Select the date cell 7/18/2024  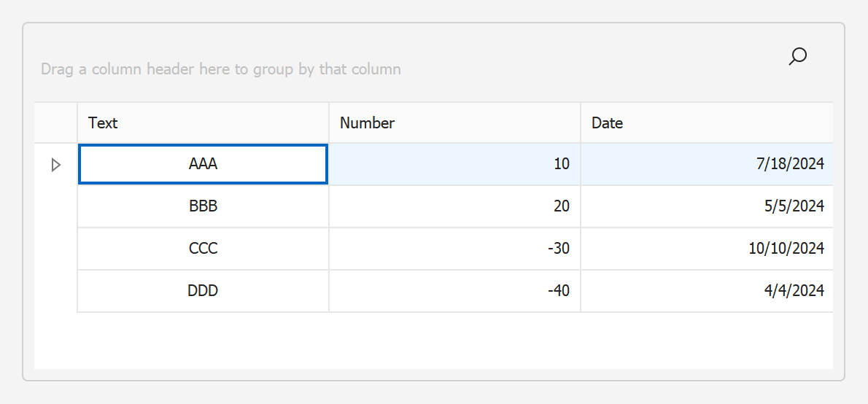point(706,164)
